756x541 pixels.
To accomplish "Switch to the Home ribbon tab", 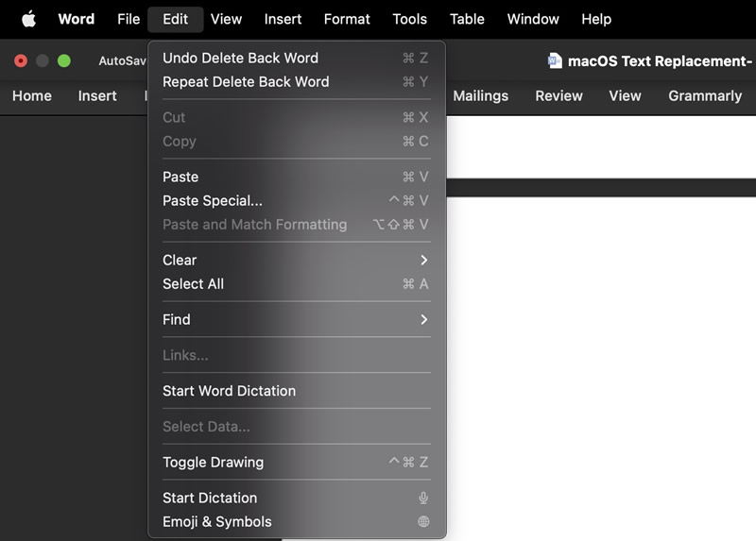I will (x=32, y=96).
